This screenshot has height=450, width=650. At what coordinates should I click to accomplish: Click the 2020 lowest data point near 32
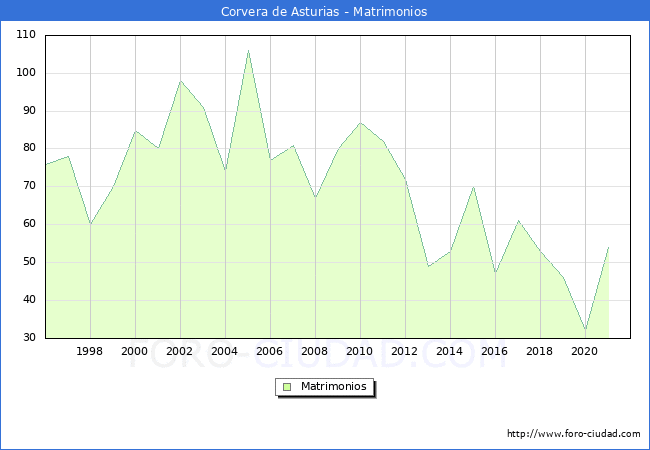585,330
